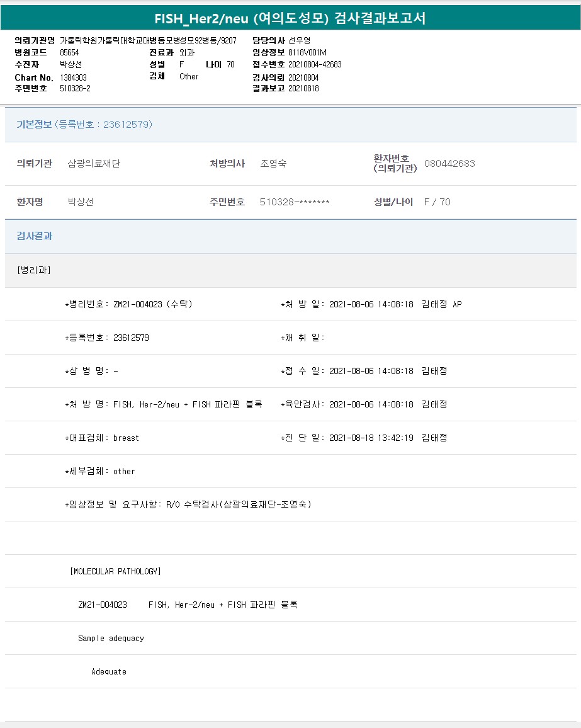The image size is (581, 728).
Task: Select the 성별/나이 value 'F / 70'
Action: pos(437,202)
